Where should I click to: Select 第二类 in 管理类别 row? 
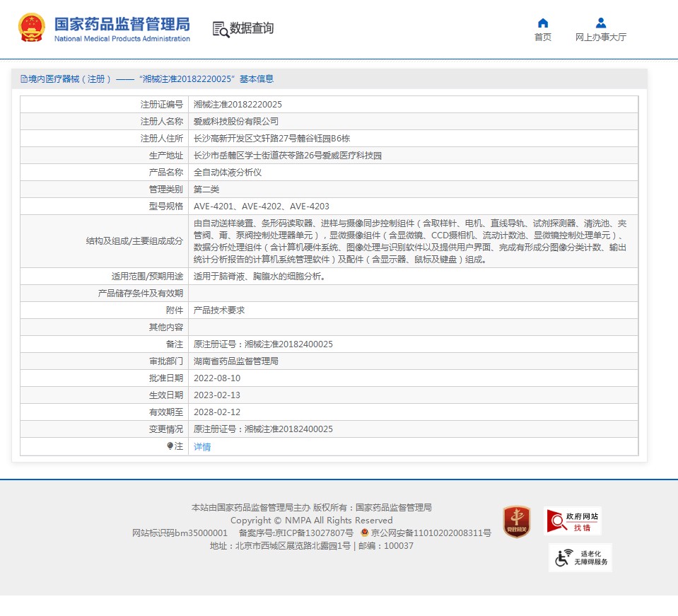pos(206,189)
